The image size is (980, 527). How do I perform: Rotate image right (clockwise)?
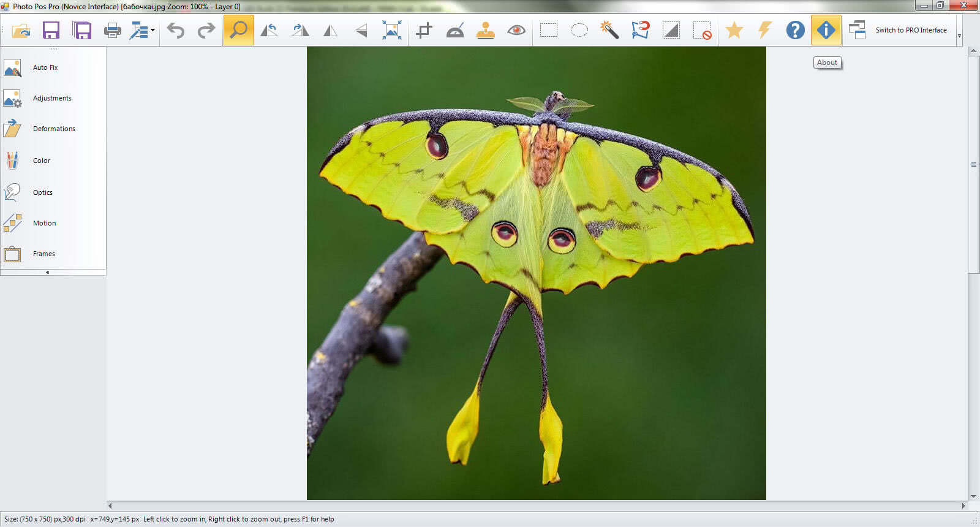pos(300,30)
